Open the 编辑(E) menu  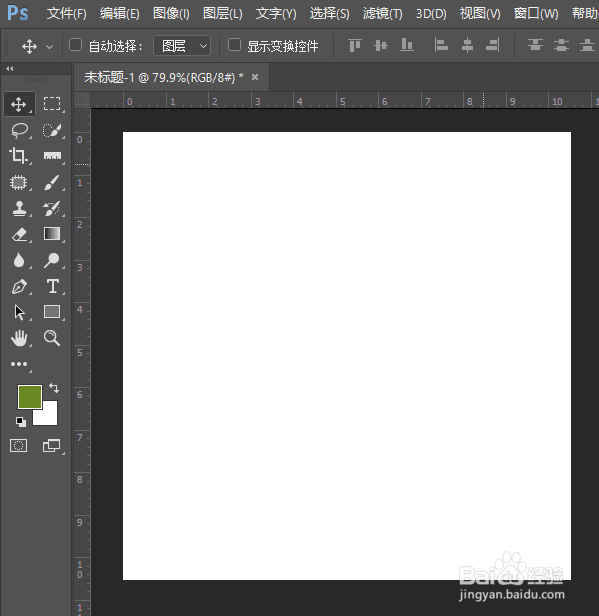[119, 14]
